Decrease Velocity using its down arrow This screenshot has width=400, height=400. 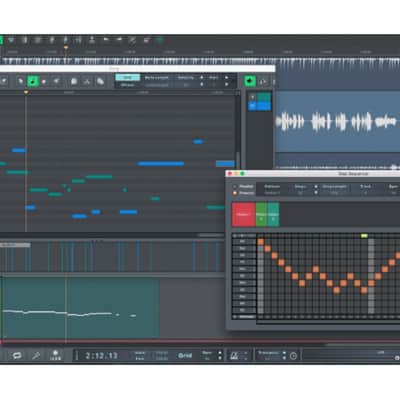[202, 85]
